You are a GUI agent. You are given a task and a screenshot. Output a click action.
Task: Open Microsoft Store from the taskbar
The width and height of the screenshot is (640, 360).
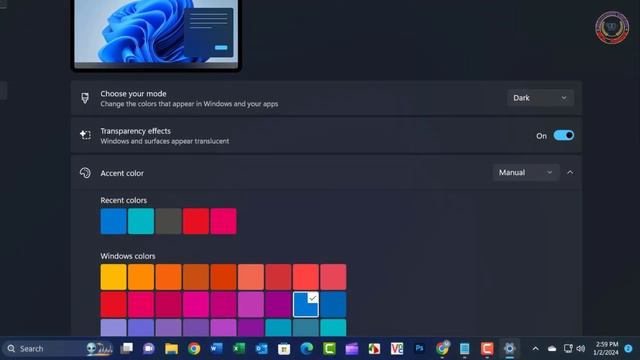point(284,349)
